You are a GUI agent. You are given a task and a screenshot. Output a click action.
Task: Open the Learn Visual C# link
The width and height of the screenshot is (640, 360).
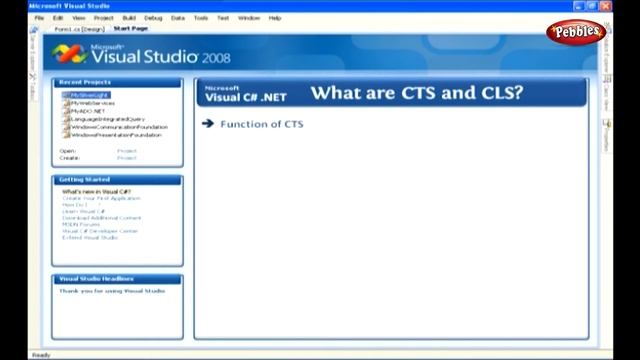click(84, 211)
